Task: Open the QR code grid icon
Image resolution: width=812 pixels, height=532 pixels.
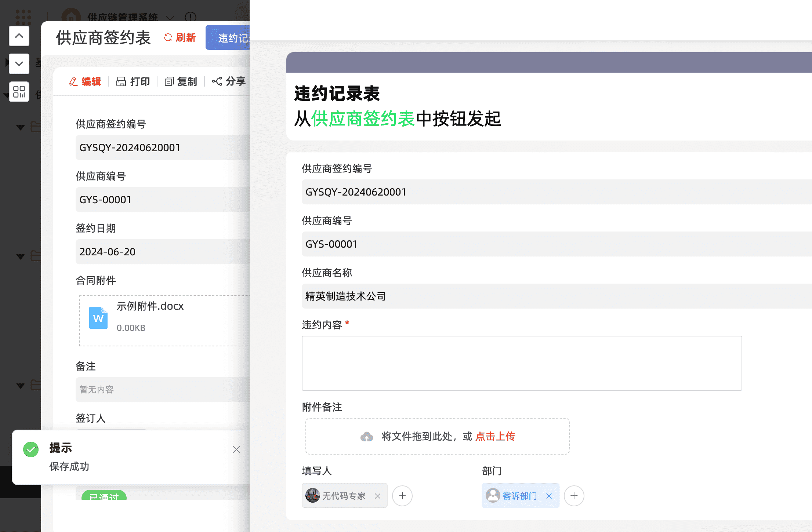Action: pos(19,92)
